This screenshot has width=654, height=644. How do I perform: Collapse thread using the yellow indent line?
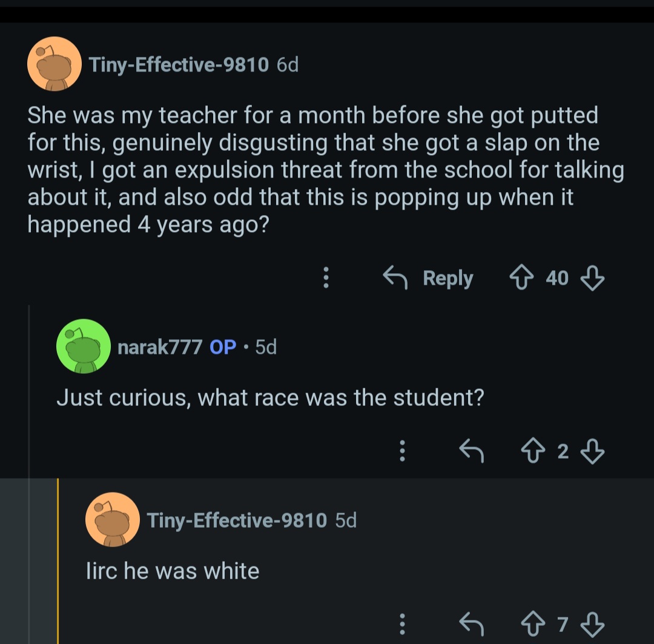coord(58,560)
